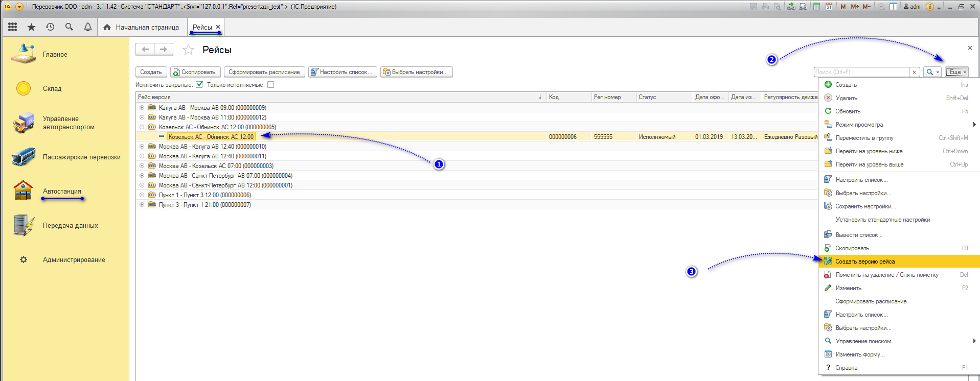Uncheck the Исключить закрытые checkbox
The height and width of the screenshot is (381, 980).
coord(199,85)
